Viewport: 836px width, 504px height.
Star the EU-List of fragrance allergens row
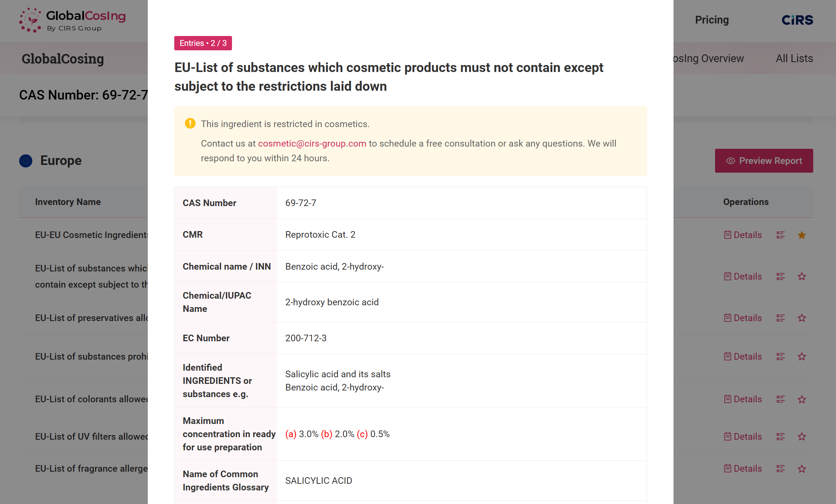(802, 469)
